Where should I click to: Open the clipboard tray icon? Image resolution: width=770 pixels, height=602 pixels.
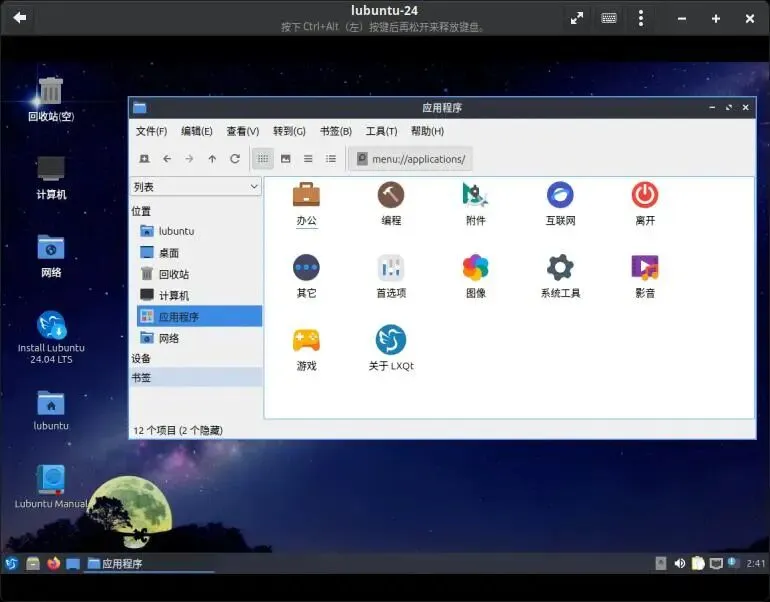pos(698,563)
